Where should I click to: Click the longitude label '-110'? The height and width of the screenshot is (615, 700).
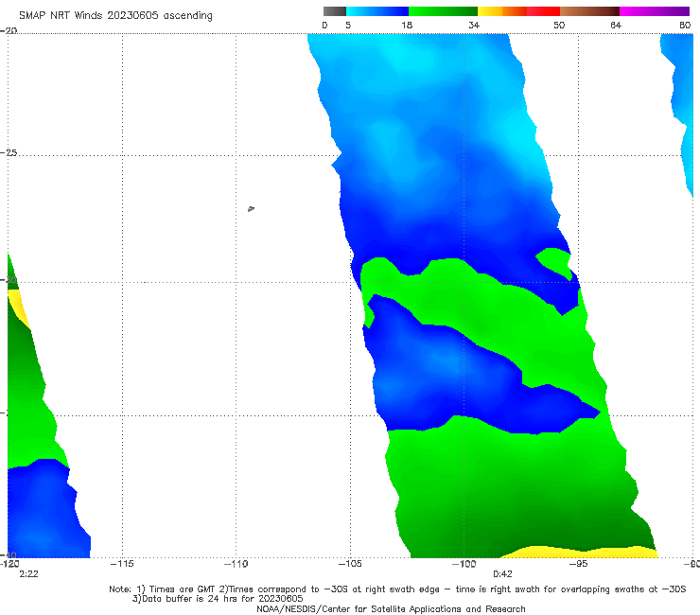click(x=236, y=564)
